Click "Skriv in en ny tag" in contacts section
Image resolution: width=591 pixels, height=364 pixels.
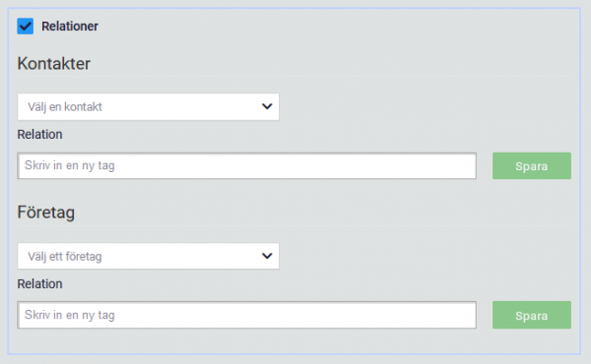[x=70, y=165]
